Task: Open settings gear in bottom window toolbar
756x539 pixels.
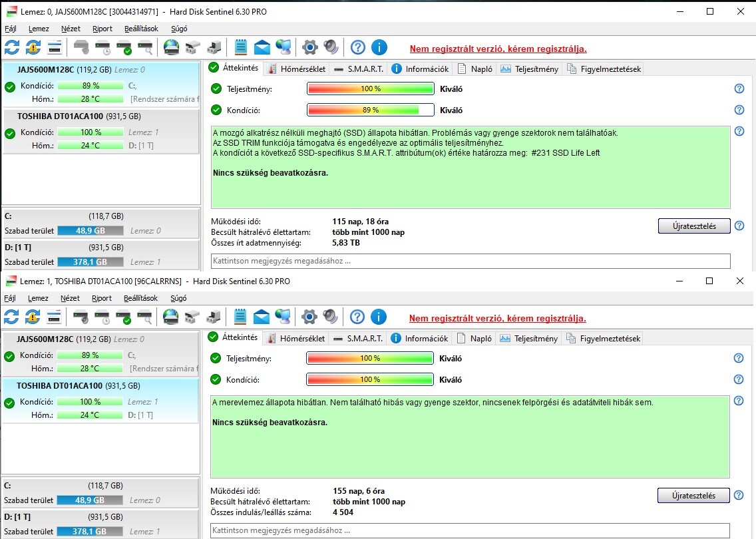Action: click(309, 317)
